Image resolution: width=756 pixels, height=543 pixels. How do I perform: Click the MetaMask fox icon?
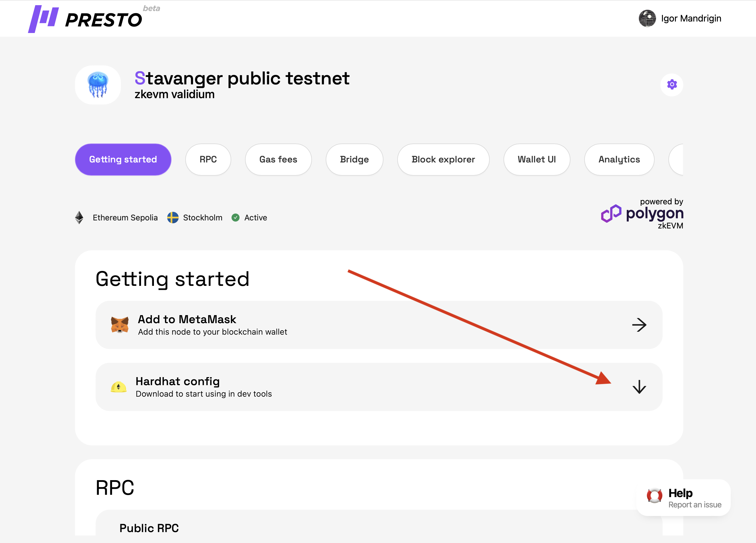click(x=120, y=325)
